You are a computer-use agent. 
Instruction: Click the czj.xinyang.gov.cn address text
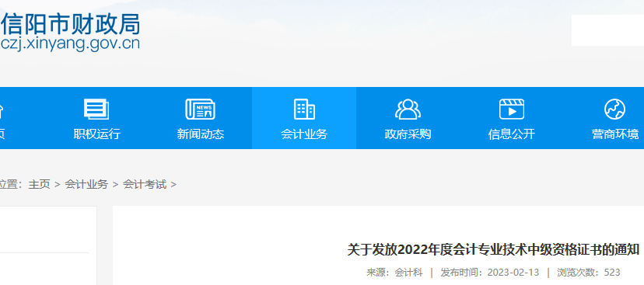pos(70,44)
